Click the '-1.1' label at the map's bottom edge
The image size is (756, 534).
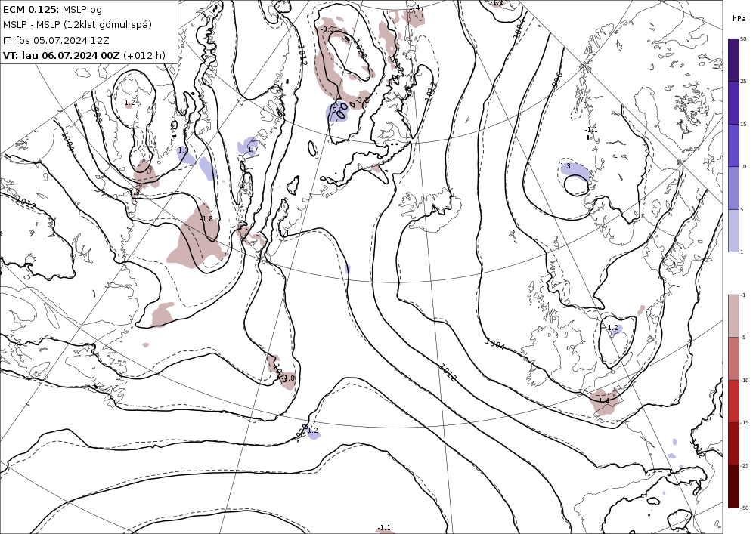point(384,528)
